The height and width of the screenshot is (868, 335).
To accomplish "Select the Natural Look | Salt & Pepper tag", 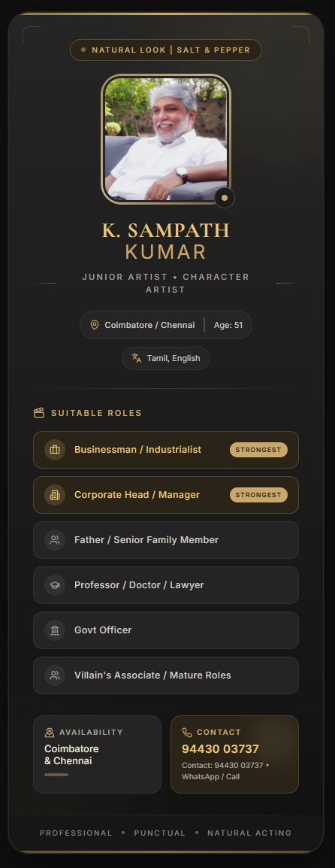I will pyautogui.click(x=166, y=50).
